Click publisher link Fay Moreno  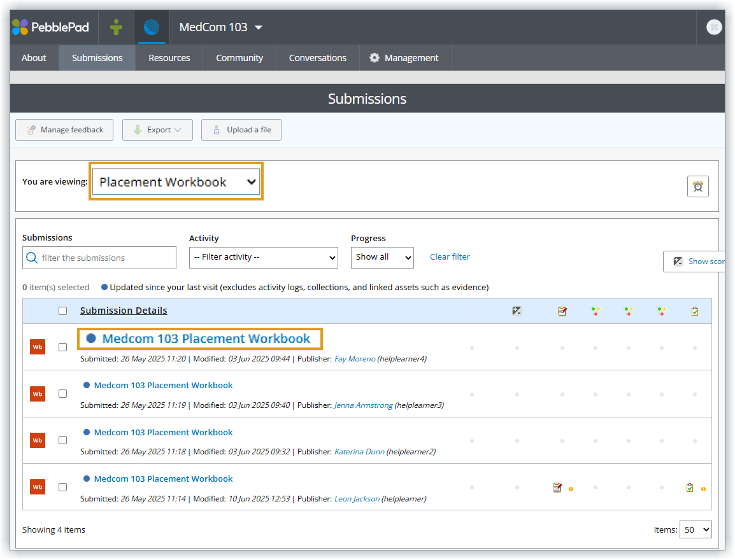(355, 359)
